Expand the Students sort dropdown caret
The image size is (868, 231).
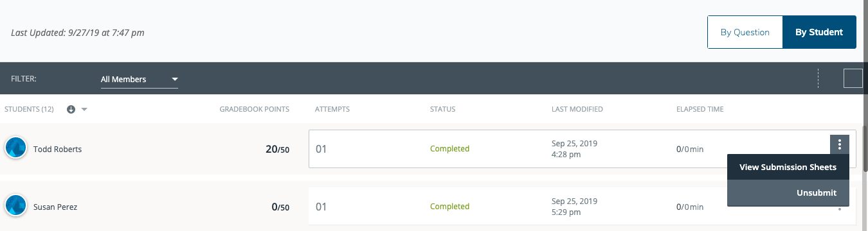[84, 109]
